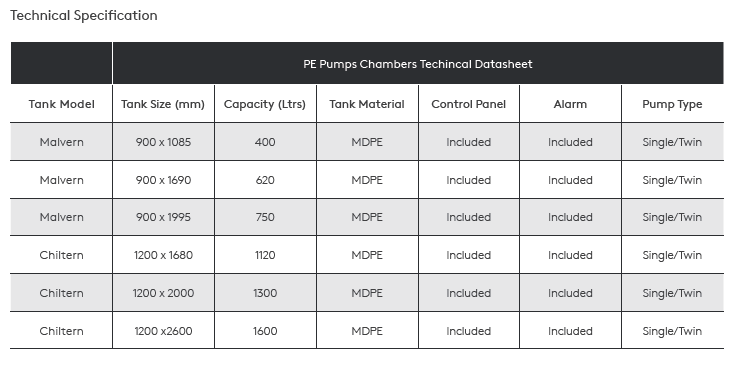Click the 1200 x 2000 tank size cell
Image resolution: width=738 pixels, height=376 pixels.
[x=163, y=293]
